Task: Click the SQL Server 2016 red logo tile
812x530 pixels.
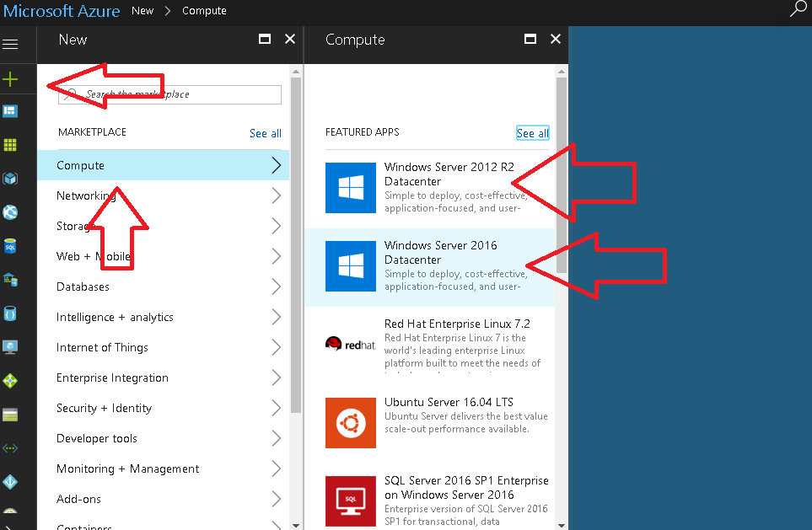Action: click(x=351, y=501)
